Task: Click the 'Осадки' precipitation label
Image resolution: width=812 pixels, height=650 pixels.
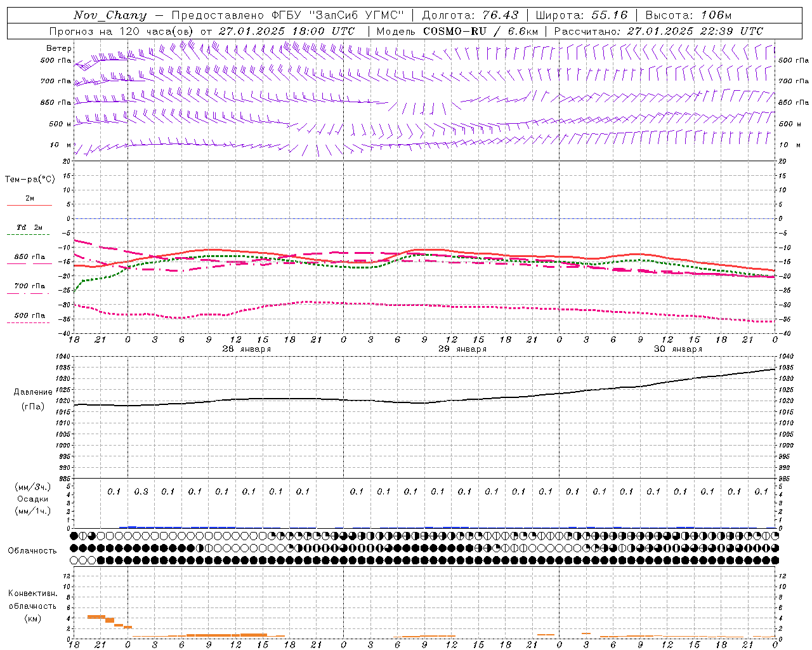Action: [x=33, y=499]
